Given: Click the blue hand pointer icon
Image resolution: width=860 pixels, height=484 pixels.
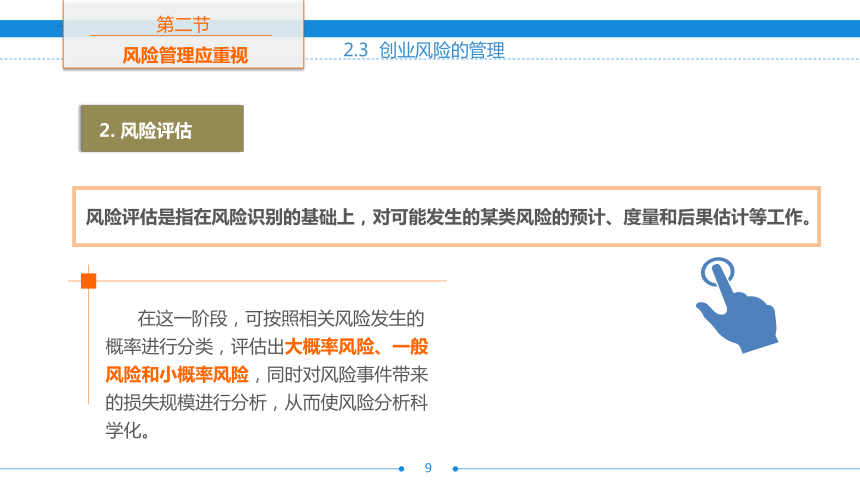Looking at the screenshot, I should [737, 305].
